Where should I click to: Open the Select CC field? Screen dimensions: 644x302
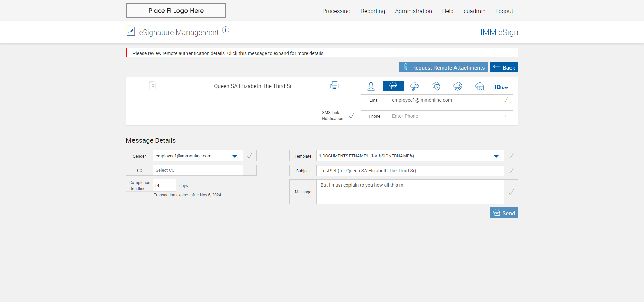point(197,170)
